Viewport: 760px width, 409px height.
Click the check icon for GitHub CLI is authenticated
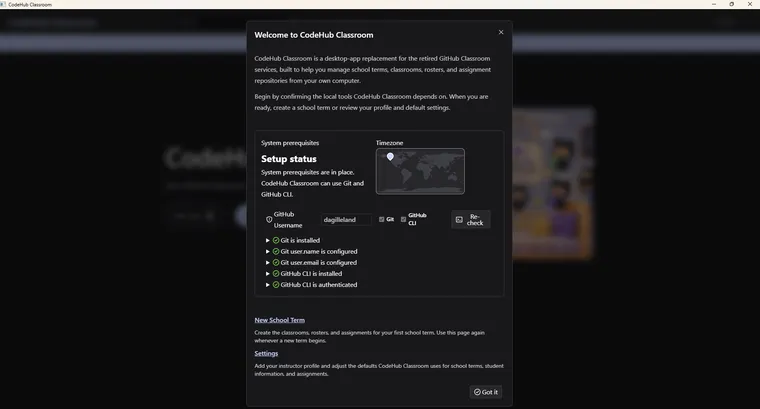click(x=276, y=285)
